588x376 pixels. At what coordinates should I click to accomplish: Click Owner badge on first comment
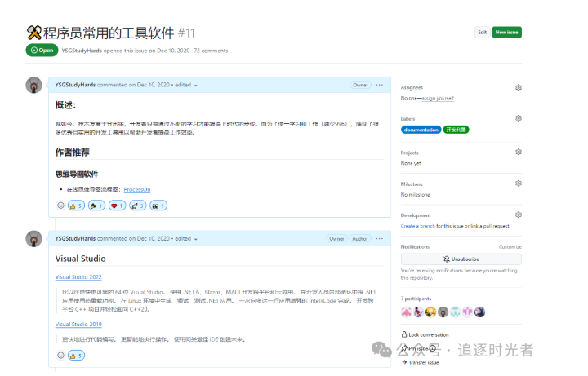click(x=360, y=85)
